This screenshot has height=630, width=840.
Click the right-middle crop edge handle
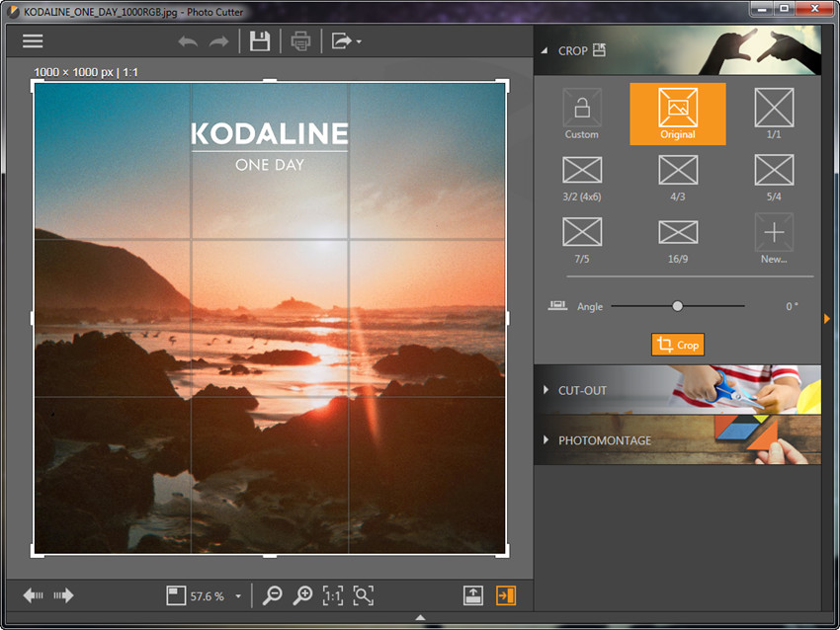[507, 319]
